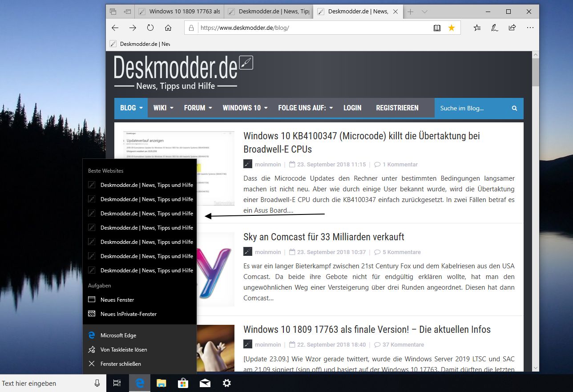Expand the WIKI dropdown menu
The image size is (573, 392).
point(163,108)
